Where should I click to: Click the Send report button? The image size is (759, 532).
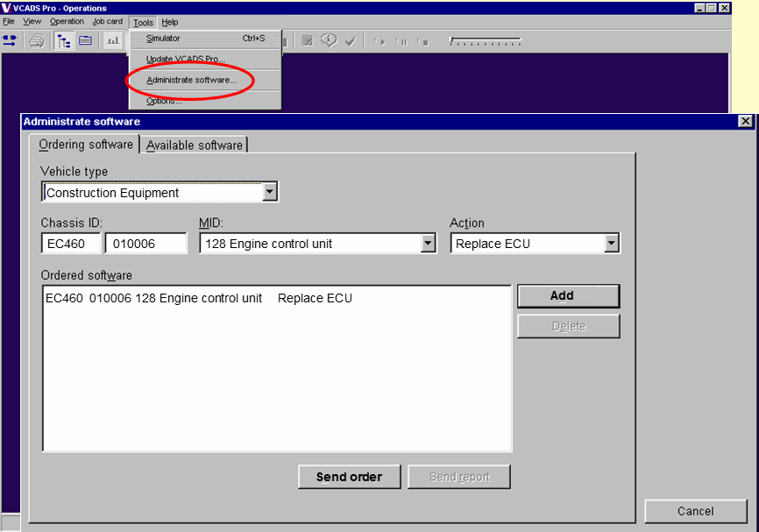coord(459,477)
